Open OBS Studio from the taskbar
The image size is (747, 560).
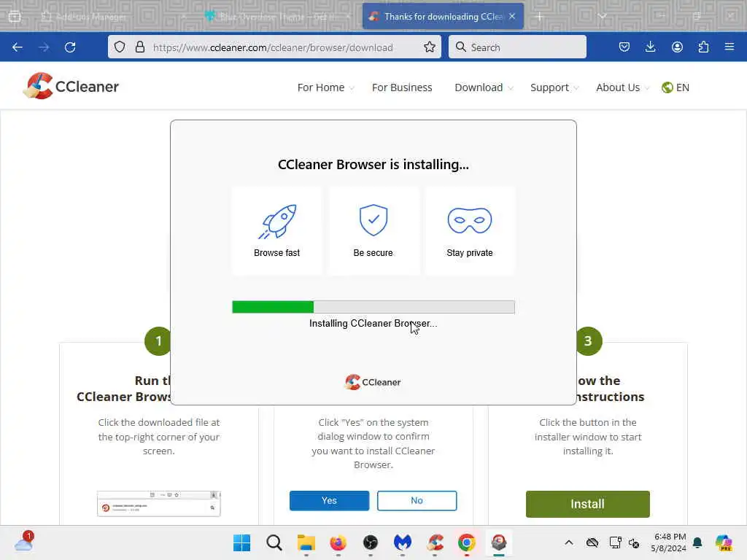(x=370, y=542)
